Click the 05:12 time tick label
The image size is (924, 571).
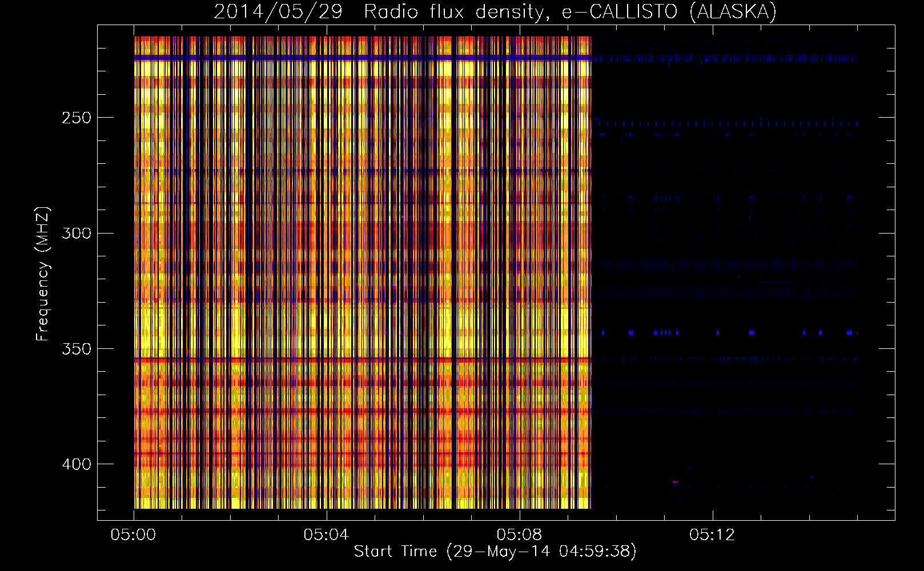712,534
